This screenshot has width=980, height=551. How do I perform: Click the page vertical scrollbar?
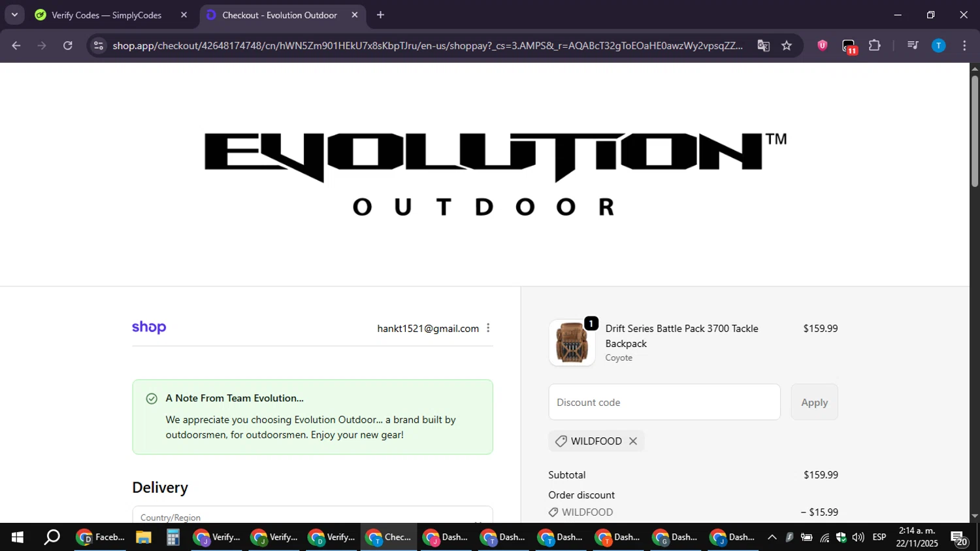coord(975,131)
